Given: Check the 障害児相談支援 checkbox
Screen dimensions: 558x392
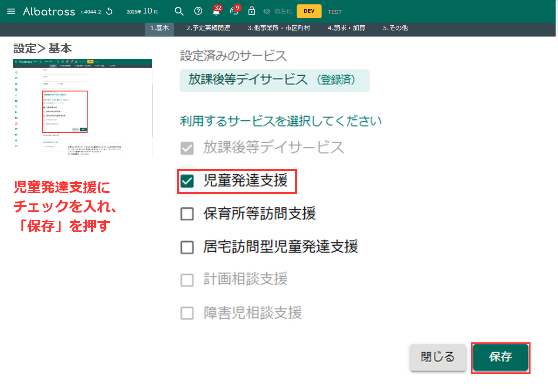Looking at the screenshot, I should (x=187, y=313).
